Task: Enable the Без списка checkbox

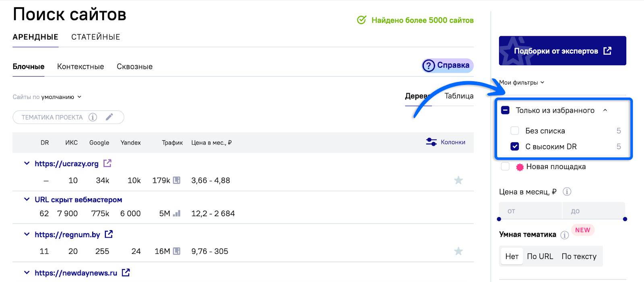Action: pos(514,131)
